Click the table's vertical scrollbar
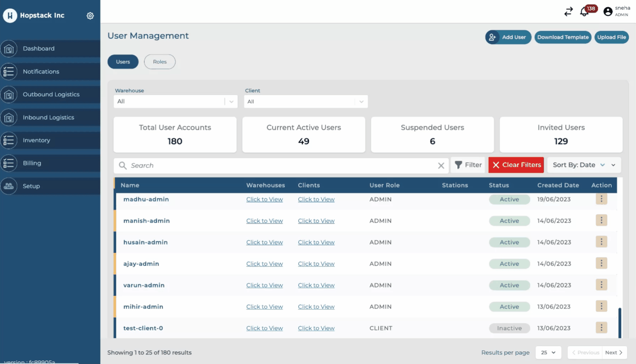This screenshot has width=636, height=364. [x=619, y=322]
